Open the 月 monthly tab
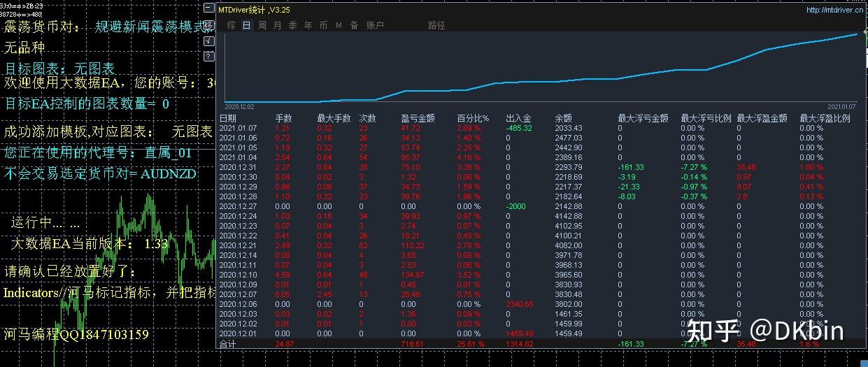 coord(278,25)
